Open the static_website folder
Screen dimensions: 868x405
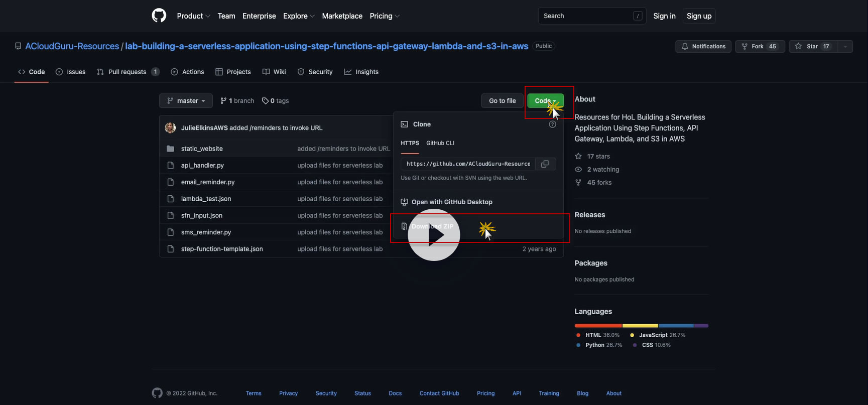[x=202, y=149]
